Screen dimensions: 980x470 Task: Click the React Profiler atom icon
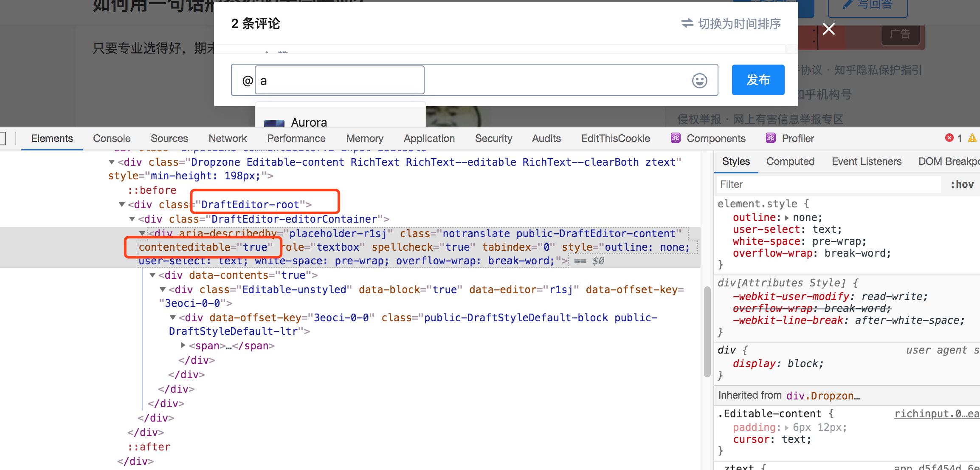click(x=770, y=138)
